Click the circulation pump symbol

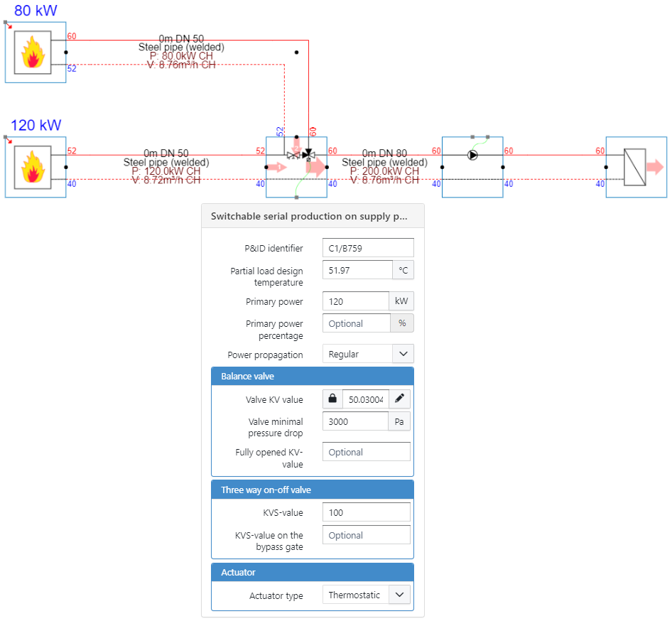point(472,154)
